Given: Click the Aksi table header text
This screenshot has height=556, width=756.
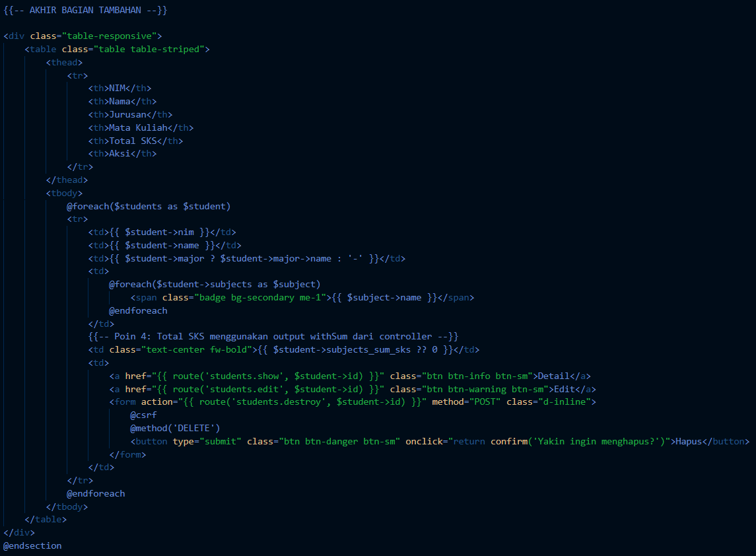Looking at the screenshot, I should pos(120,154).
